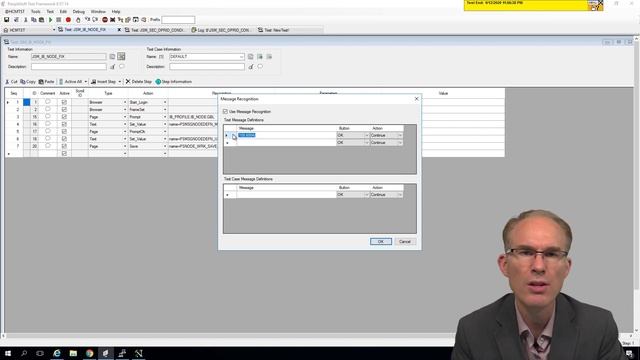Click the Prefix input field
640x360 pixels.
178,20
